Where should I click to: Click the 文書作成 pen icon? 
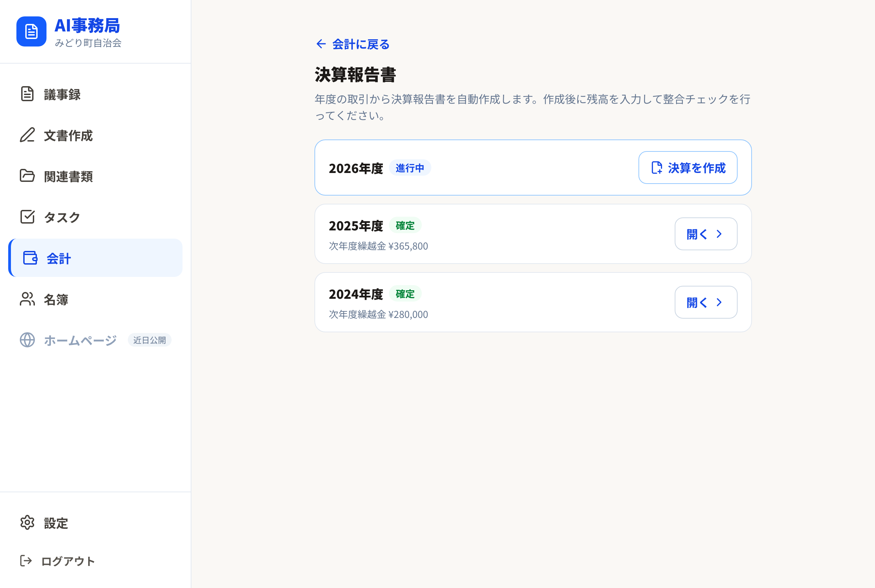click(27, 135)
